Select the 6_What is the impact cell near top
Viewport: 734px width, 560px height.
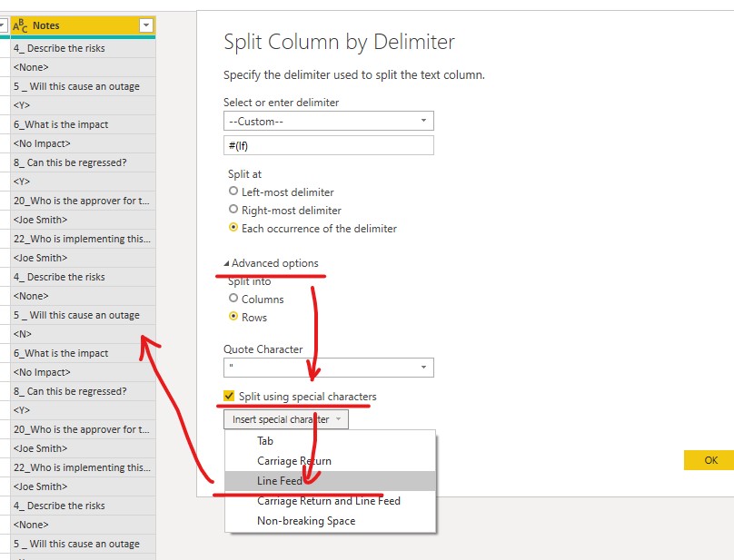[84, 124]
